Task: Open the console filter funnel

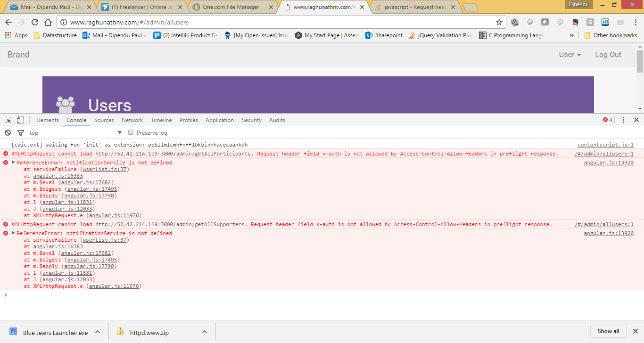Action: coord(21,133)
